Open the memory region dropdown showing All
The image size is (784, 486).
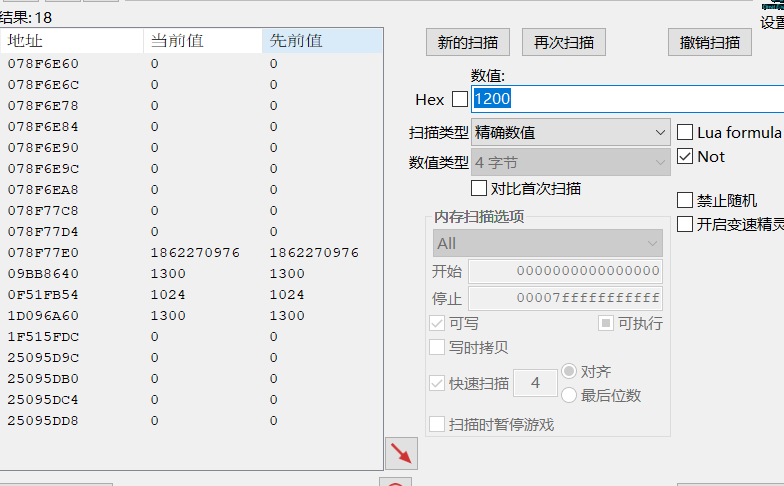(x=548, y=243)
